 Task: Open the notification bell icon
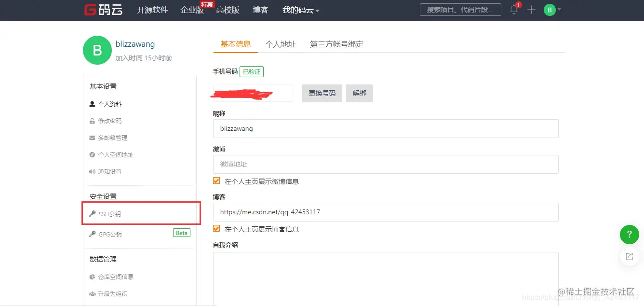coord(514,10)
